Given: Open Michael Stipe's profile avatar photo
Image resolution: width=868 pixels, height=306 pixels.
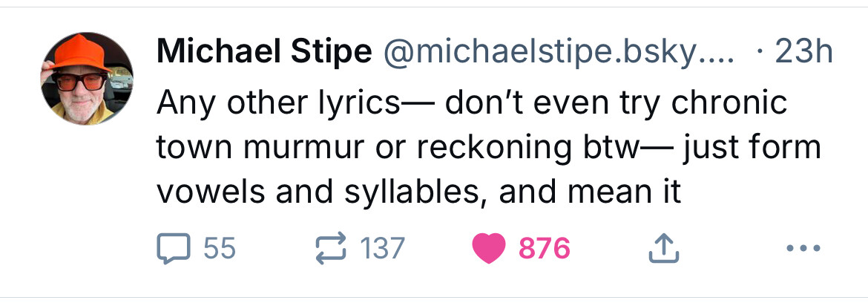Looking at the screenshot, I should point(88,79).
